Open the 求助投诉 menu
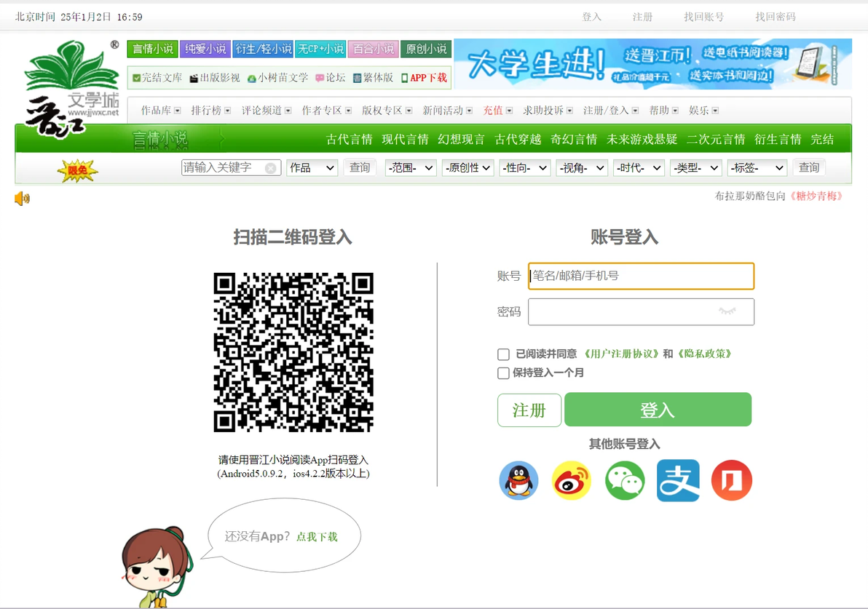868x609 pixels. coord(548,111)
